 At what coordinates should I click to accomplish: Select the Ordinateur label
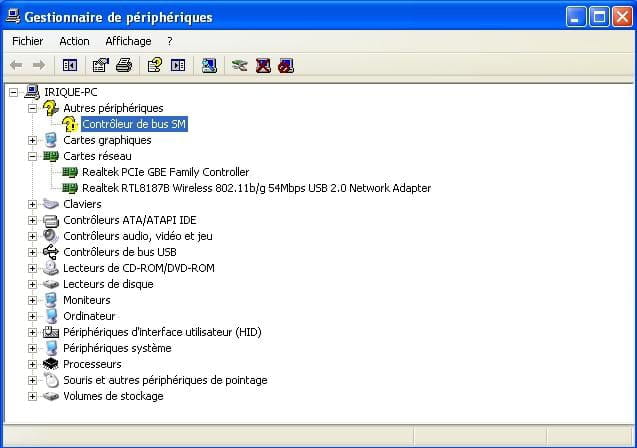(x=89, y=316)
